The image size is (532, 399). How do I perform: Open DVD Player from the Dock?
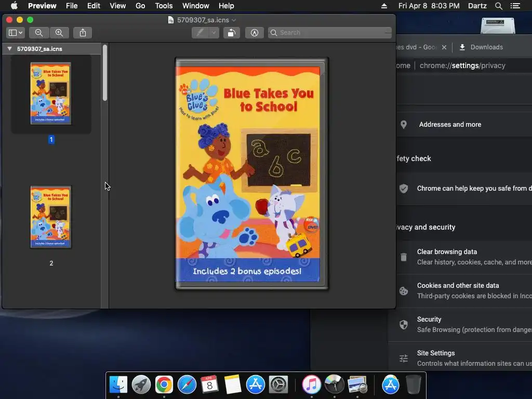pos(334,384)
